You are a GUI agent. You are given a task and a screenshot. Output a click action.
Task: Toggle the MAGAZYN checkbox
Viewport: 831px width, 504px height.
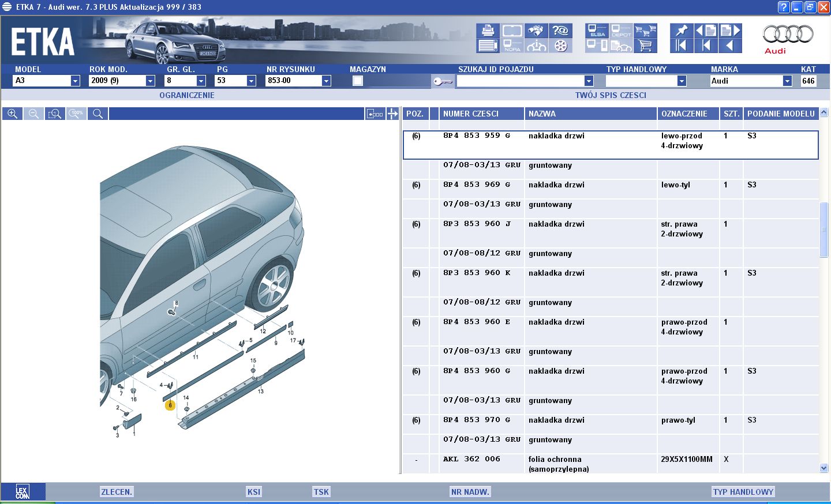point(358,81)
